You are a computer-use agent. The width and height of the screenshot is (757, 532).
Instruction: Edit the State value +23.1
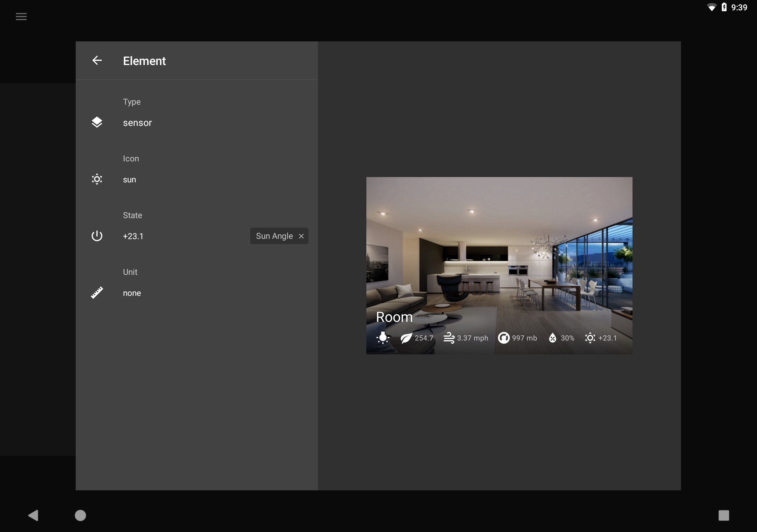coord(133,236)
